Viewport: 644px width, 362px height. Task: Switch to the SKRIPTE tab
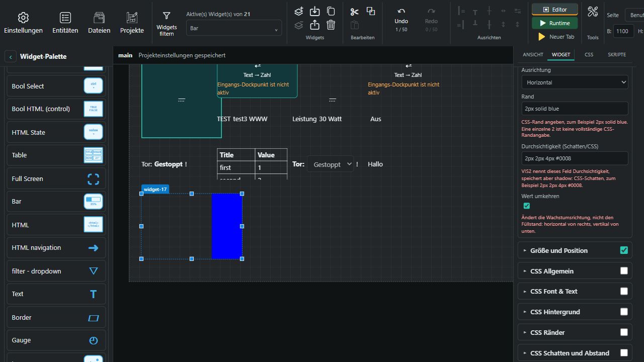617,54
